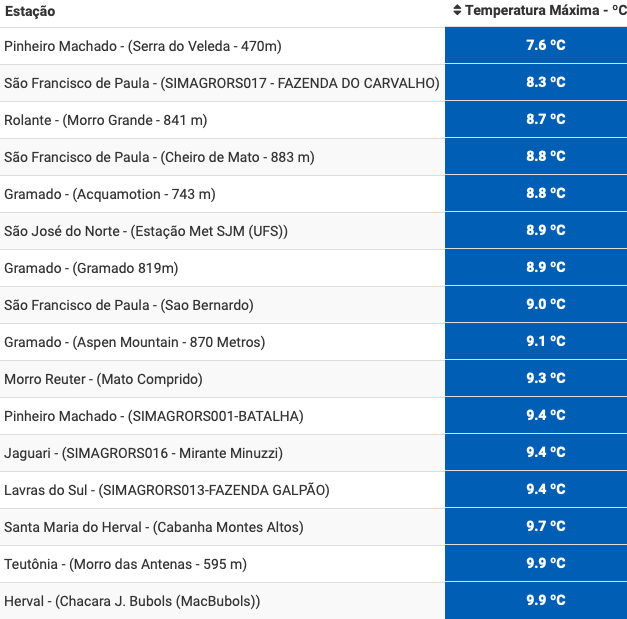The image size is (627, 619).
Task: Select Gramado Aspen Mountain station
Action: (135, 342)
